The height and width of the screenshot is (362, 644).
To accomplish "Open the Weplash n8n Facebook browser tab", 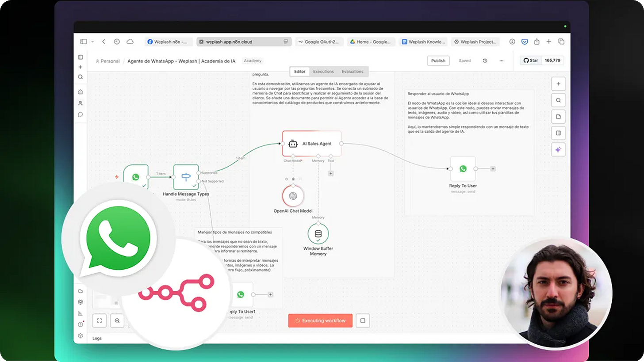I will click(169, 42).
